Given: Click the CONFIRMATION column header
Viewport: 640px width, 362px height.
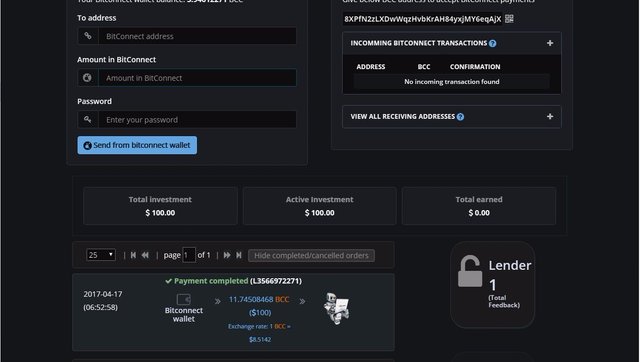Looking at the screenshot, I should [x=475, y=67].
